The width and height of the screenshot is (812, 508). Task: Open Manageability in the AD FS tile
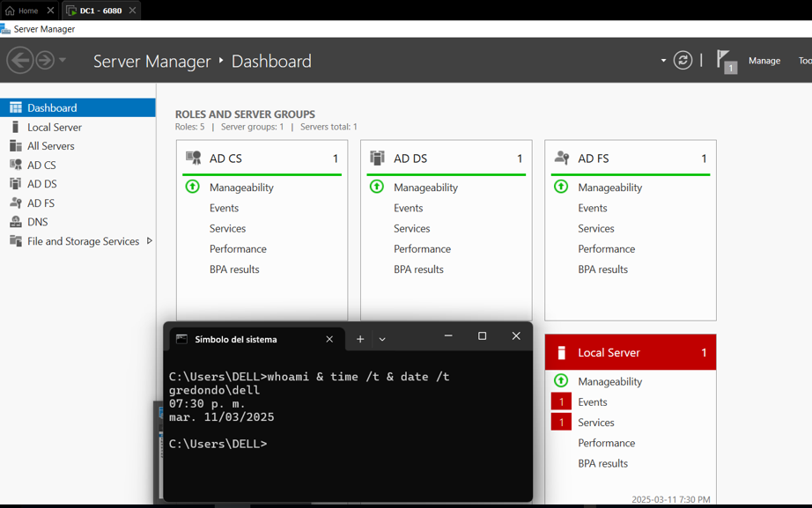coord(610,188)
